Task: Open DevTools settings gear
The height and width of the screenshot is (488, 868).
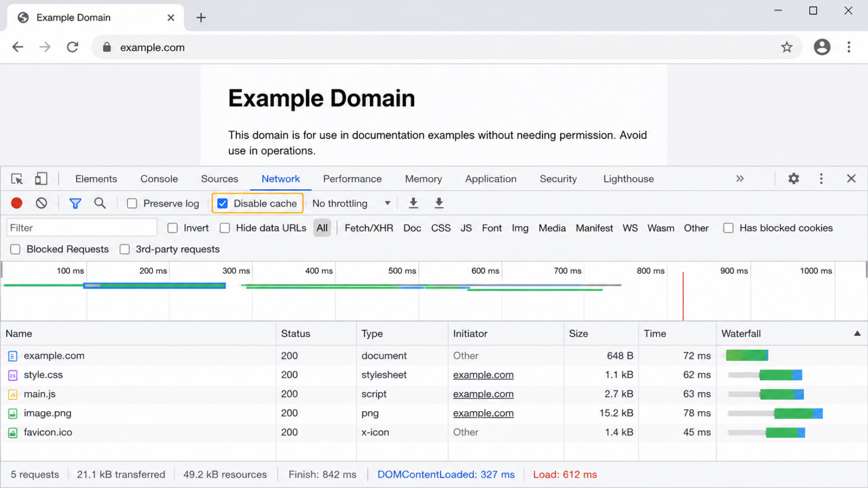Action: point(794,179)
